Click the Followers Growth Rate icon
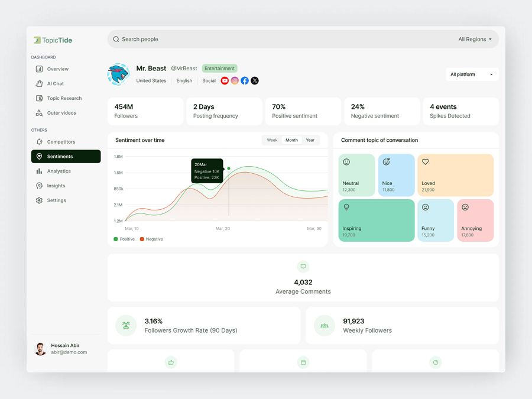 click(x=126, y=325)
